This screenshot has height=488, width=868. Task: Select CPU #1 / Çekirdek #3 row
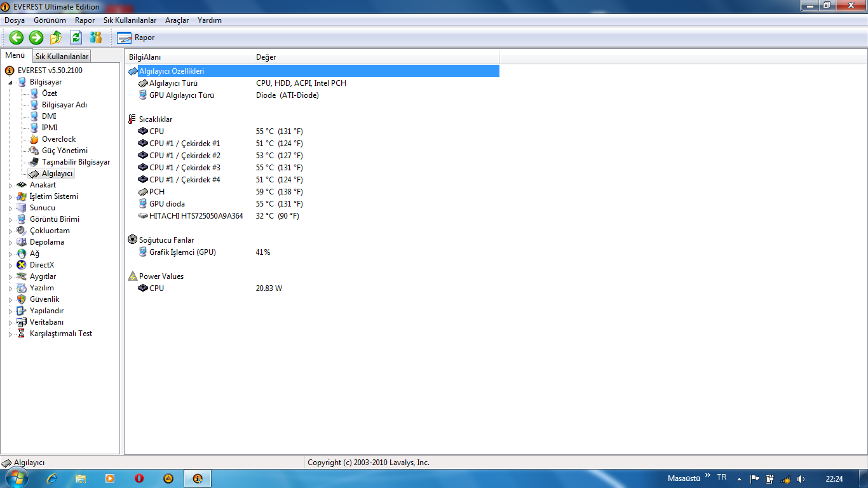313,168
